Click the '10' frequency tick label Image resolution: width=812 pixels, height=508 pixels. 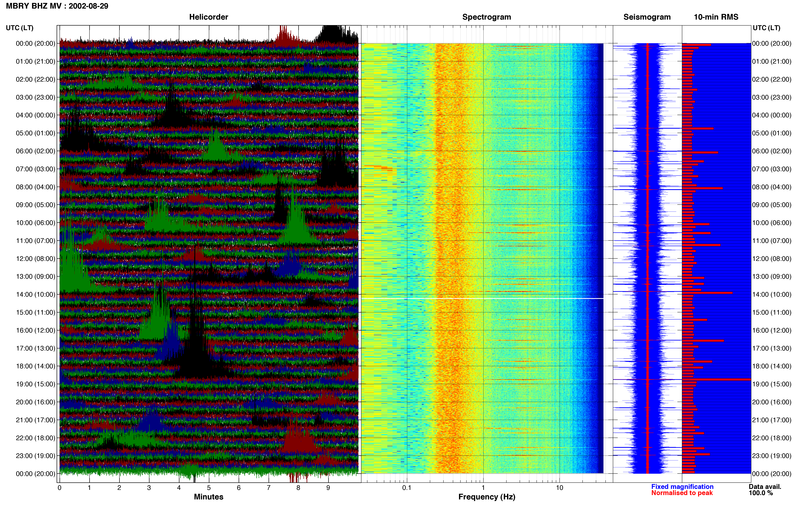(x=559, y=488)
